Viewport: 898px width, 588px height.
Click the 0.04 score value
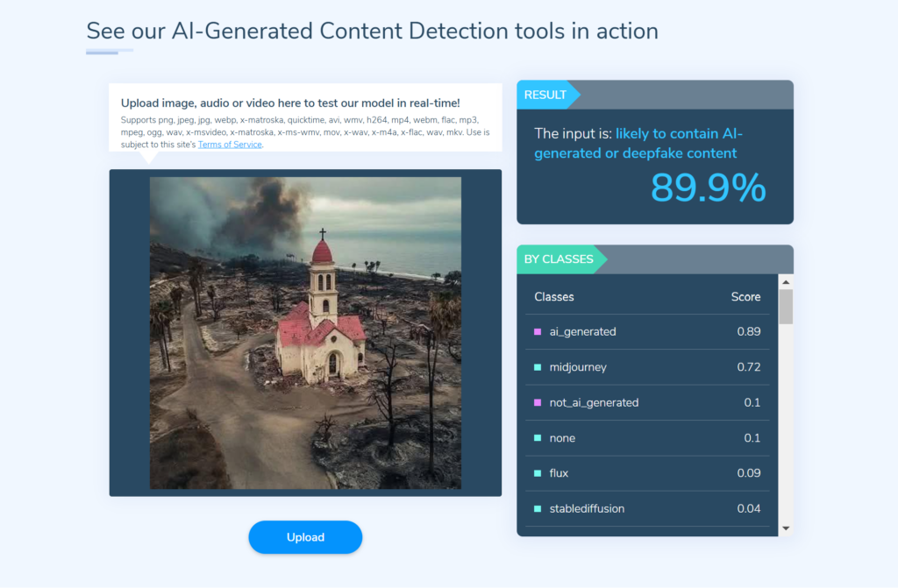[x=749, y=508]
